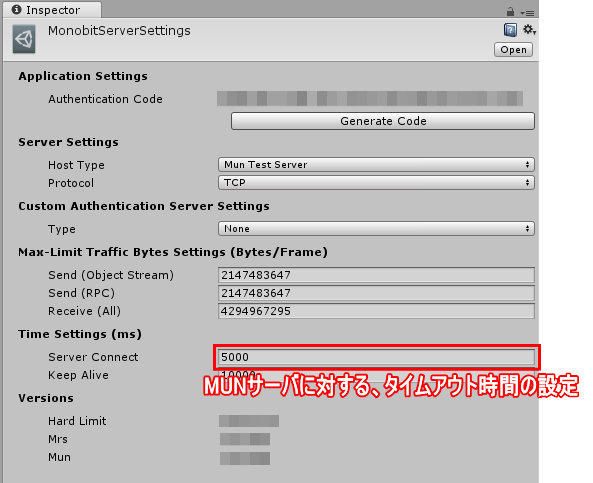593x483 pixels.
Task: Open the Host Type dropdown
Action: tap(376, 165)
